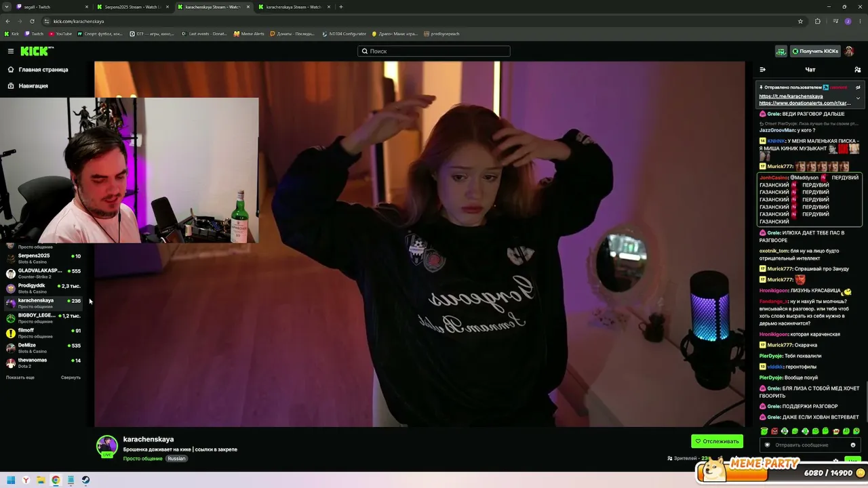The height and width of the screenshot is (488, 868).
Task: Open the t.me/karachenskaya pinned link
Action: 791,96
